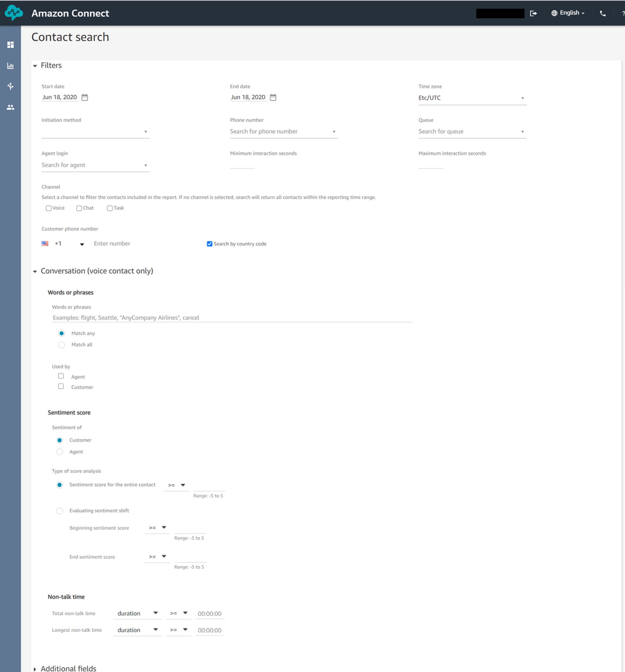Viewport: 625px width, 672px height.
Task: Click the Minimum interaction seconds field
Action: coord(242,164)
